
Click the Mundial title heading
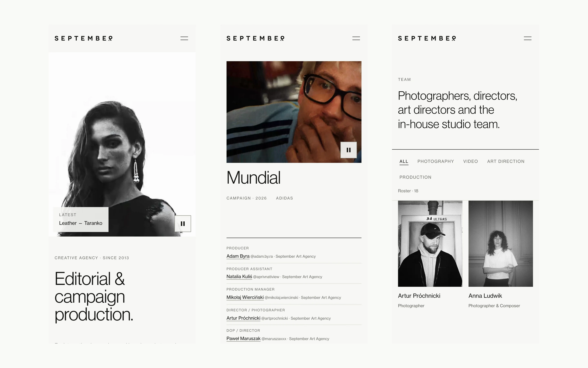coord(253,178)
